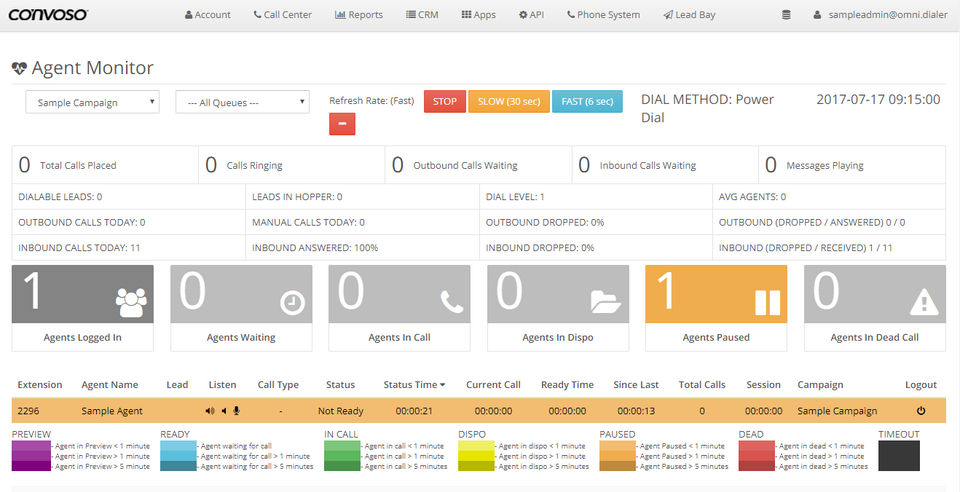Sort by the Status Time column arrow
Image resolution: width=960 pixels, height=492 pixels.
tap(442, 385)
